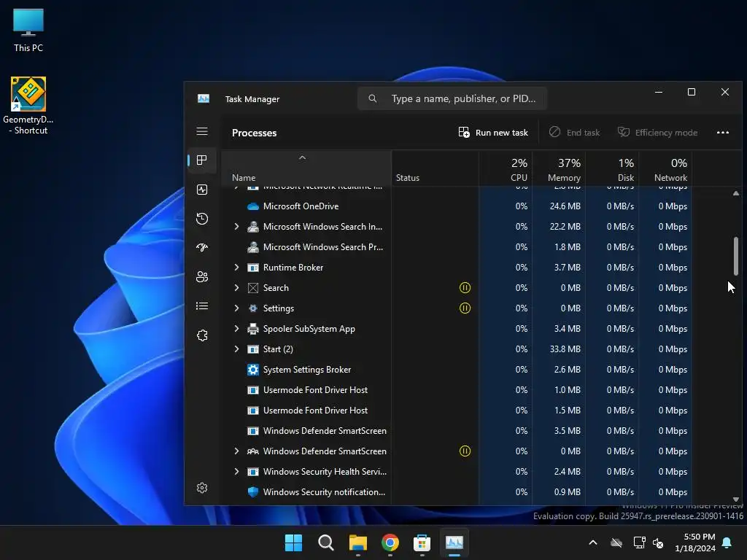Select Windows Security notification row
747x560 pixels.
click(457, 492)
